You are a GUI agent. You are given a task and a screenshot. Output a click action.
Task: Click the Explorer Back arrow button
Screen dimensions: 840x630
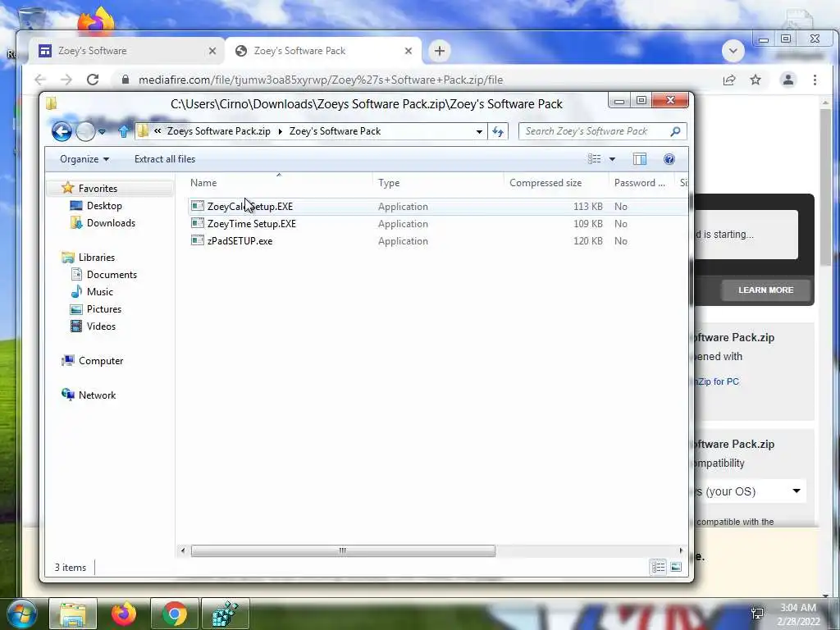[x=62, y=131]
